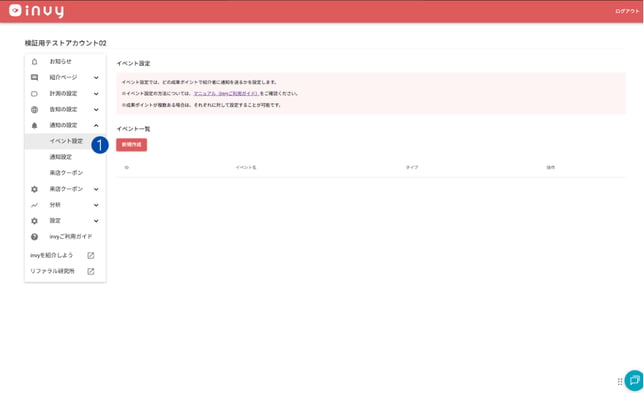Click the outlined bell icon beside お知らせ
This screenshot has width=644, height=393.
(x=34, y=62)
